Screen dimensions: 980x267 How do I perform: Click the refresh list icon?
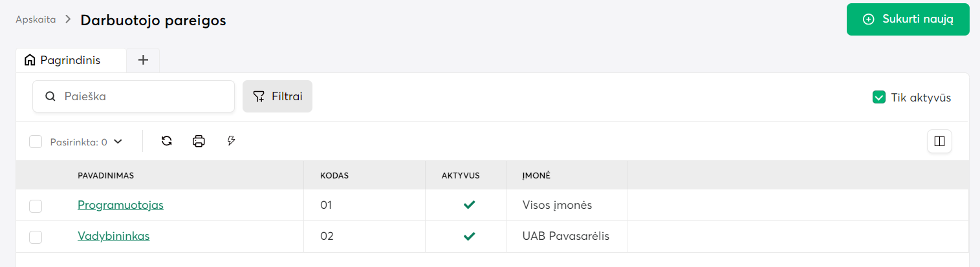[x=167, y=141]
